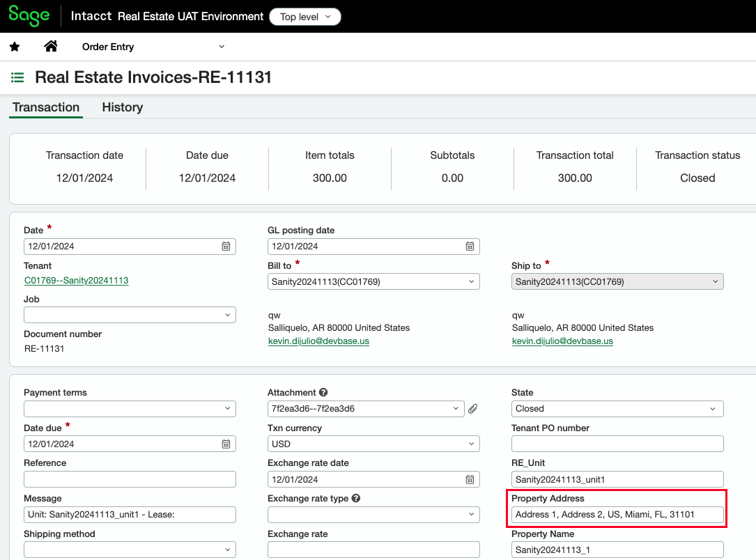
Task: Click Item totals value 300.00
Action: (330, 178)
